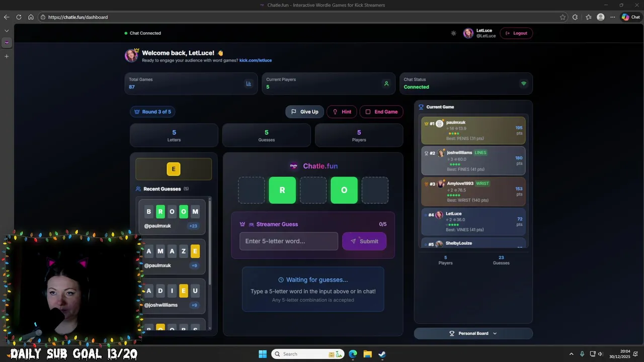The height and width of the screenshot is (362, 644).
Task: Click the green R tile in word grid
Action: point(282,190)
